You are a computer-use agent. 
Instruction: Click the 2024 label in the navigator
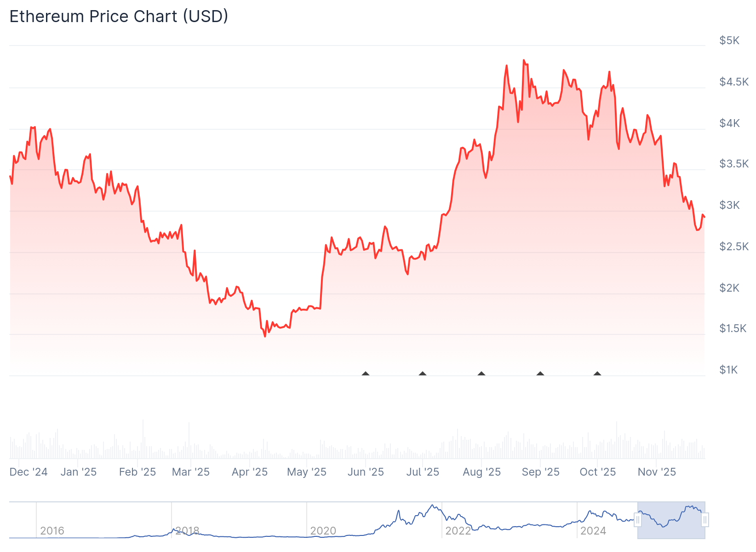(593, 531)
